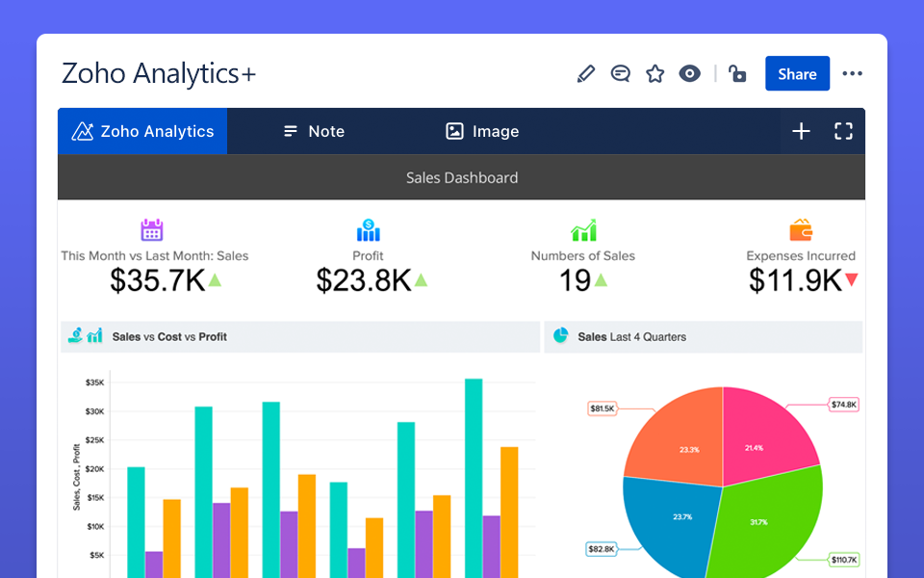Click the $74.8K pie label
Screen dimensions: 924x578
[x=844, y=405]
